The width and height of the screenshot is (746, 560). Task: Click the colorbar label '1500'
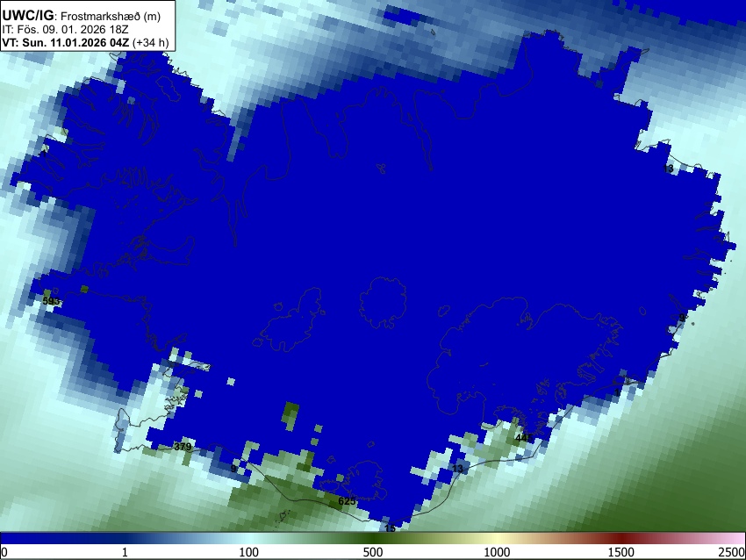621,552
